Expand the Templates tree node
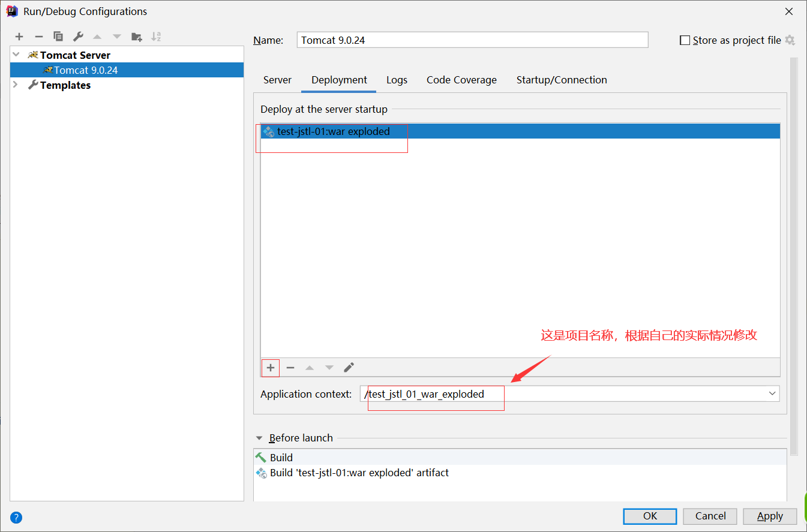The height and width of the screenshot is (532, 807). pos(15,85)
